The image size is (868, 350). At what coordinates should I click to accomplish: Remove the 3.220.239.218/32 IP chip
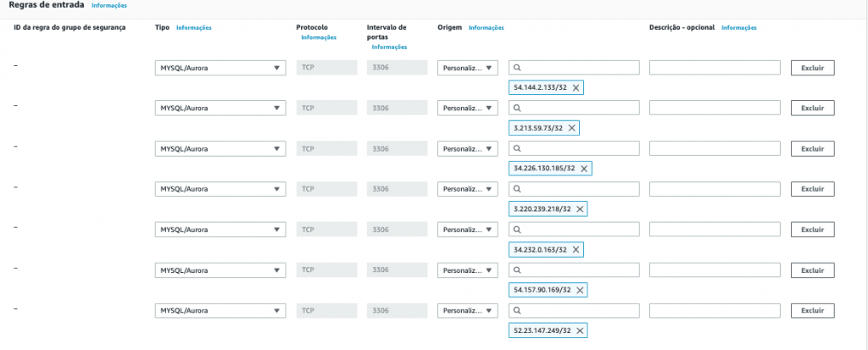580,209
